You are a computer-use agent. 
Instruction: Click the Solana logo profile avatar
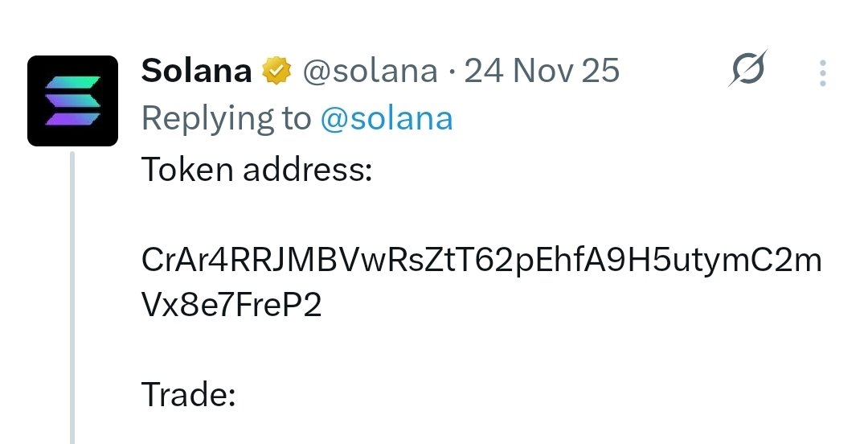click(73, 101)
